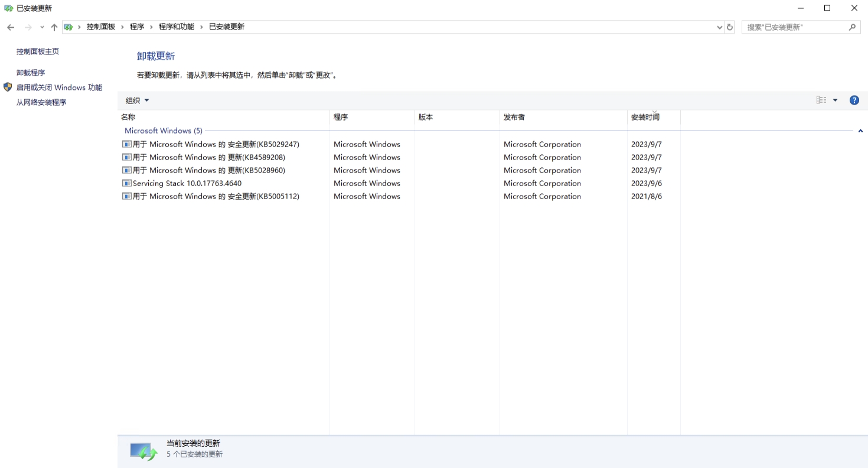Refresh the installed updates list
Viewport: 868px width, 468px height.
[x=730, y=27]
